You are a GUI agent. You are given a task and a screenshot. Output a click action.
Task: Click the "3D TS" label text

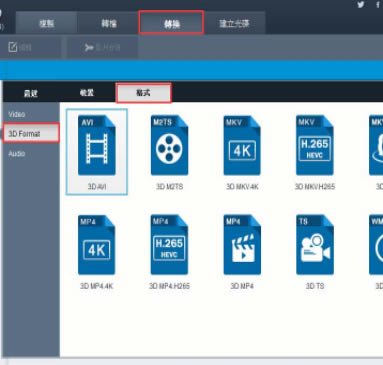pyautogui.click(x=315, y=286)
